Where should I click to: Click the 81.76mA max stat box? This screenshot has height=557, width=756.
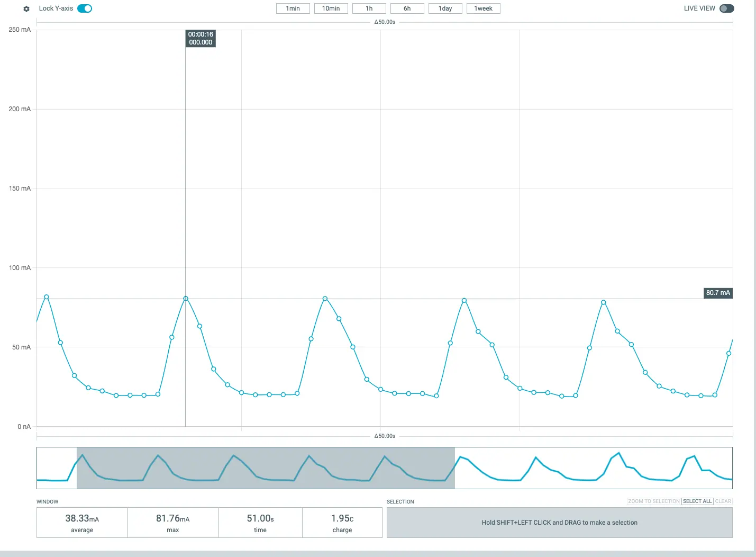(x=172, y=523)
